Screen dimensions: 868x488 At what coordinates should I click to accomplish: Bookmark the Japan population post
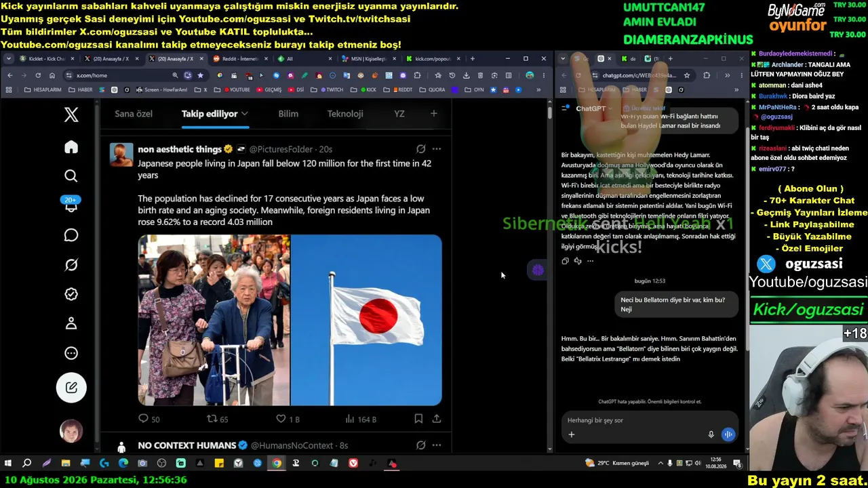tap(418, 419)
